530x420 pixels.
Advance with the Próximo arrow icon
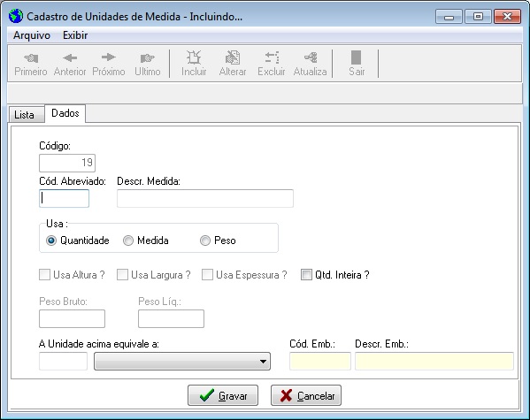(x=109, y=57)
